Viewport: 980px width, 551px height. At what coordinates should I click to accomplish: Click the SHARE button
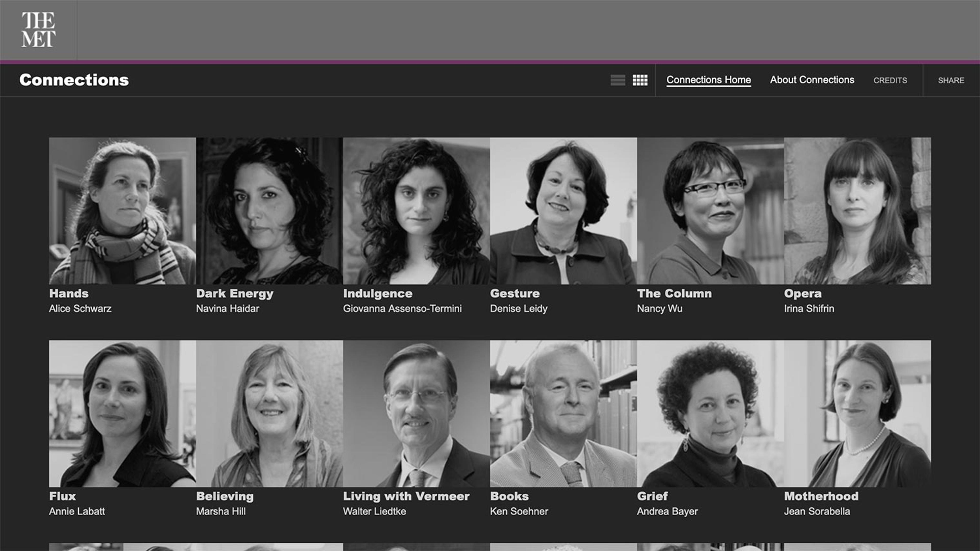pos(951,81)
